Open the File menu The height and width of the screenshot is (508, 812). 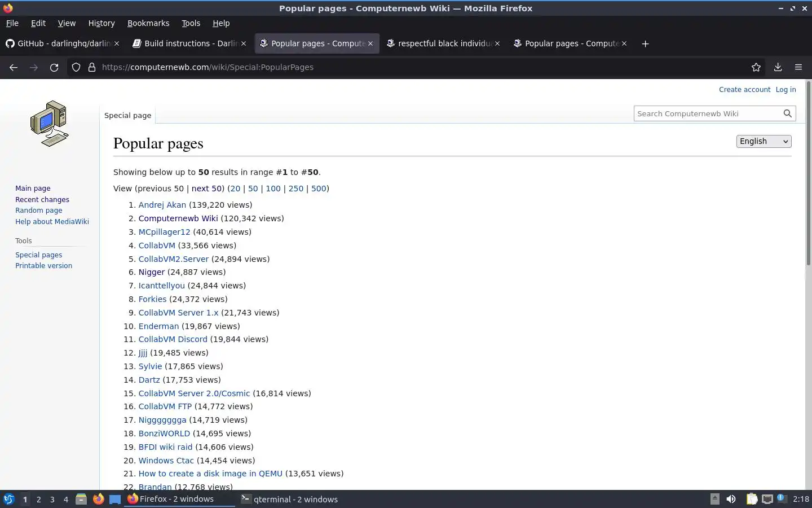12,23
